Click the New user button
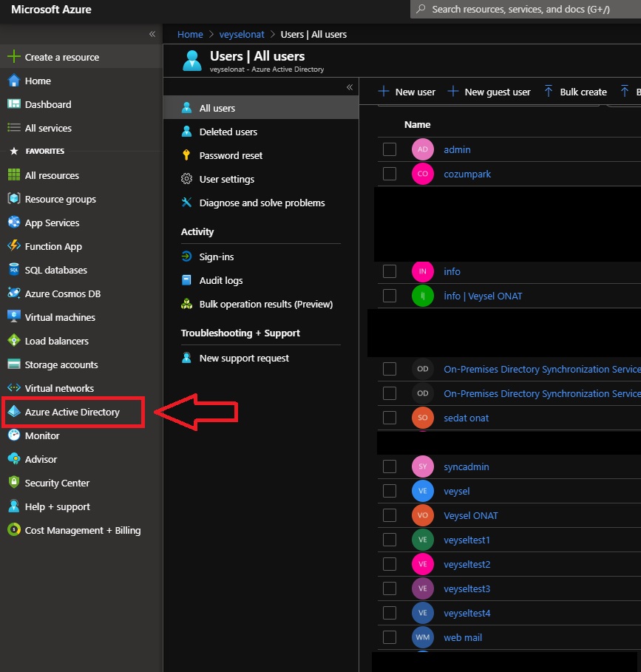The image size is (641, 672). click(x=407, y=92)
